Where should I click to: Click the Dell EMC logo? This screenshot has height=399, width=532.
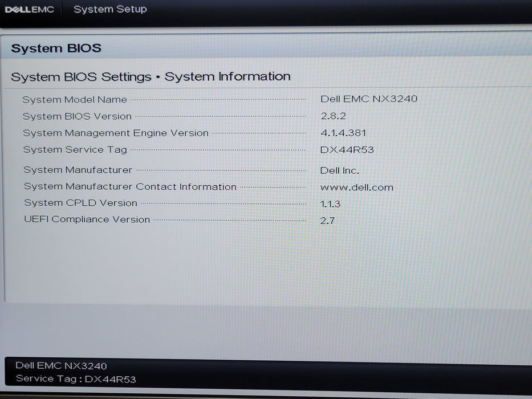point(30,10)
